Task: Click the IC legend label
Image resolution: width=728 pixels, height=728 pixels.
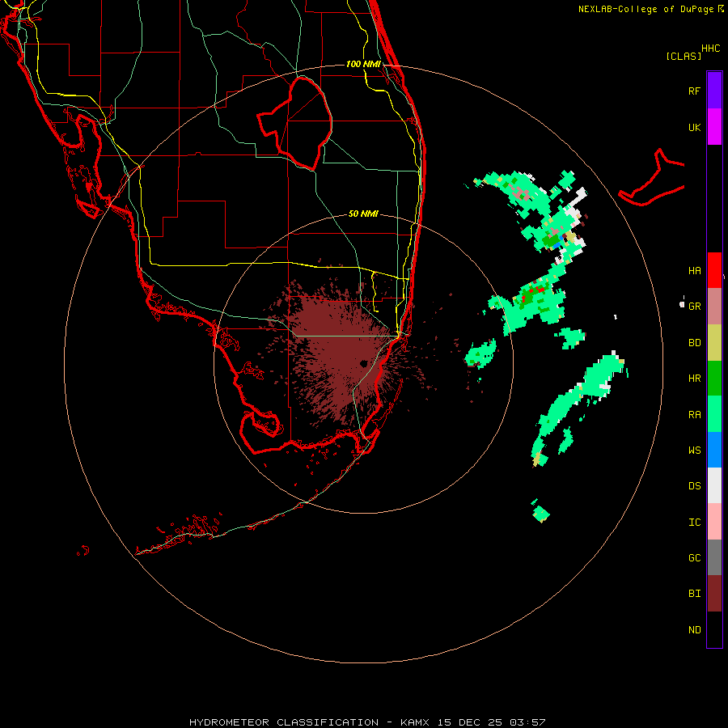Action: [x=694, y=523]
